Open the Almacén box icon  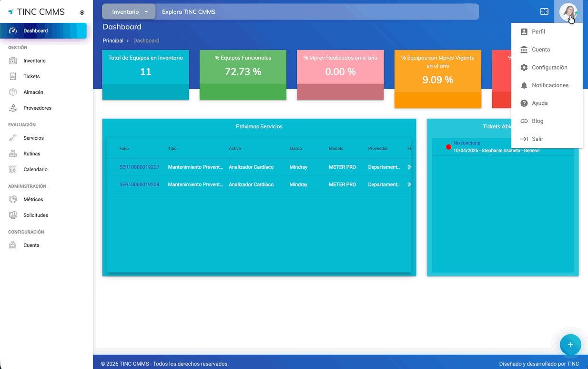pos(13,92)
